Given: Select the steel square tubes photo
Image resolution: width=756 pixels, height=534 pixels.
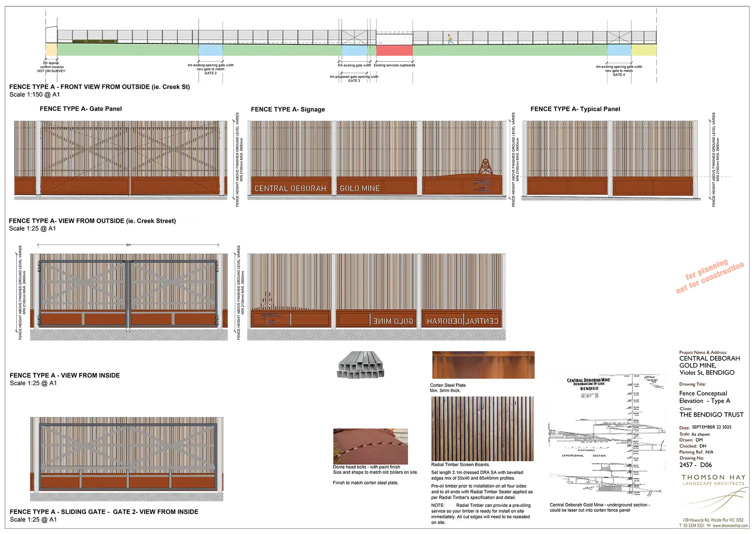Looking at the screenshot, I should 360,365.
